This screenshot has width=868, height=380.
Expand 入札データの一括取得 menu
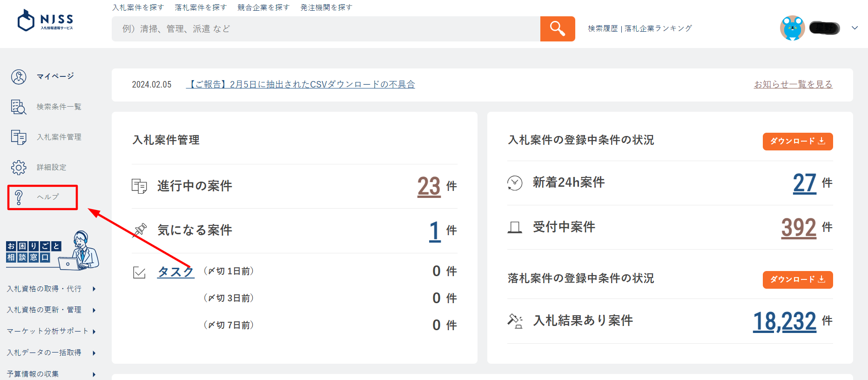click(51, 353)
